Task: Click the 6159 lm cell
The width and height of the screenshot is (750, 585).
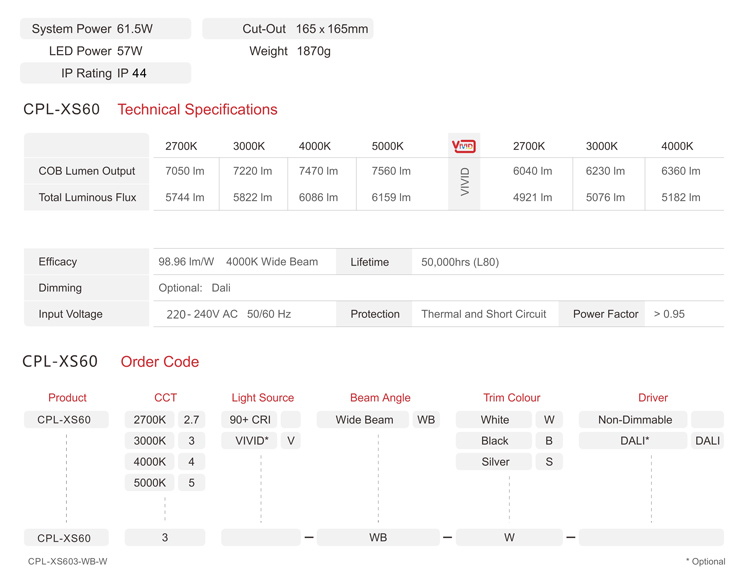Action: coord(391,197)
